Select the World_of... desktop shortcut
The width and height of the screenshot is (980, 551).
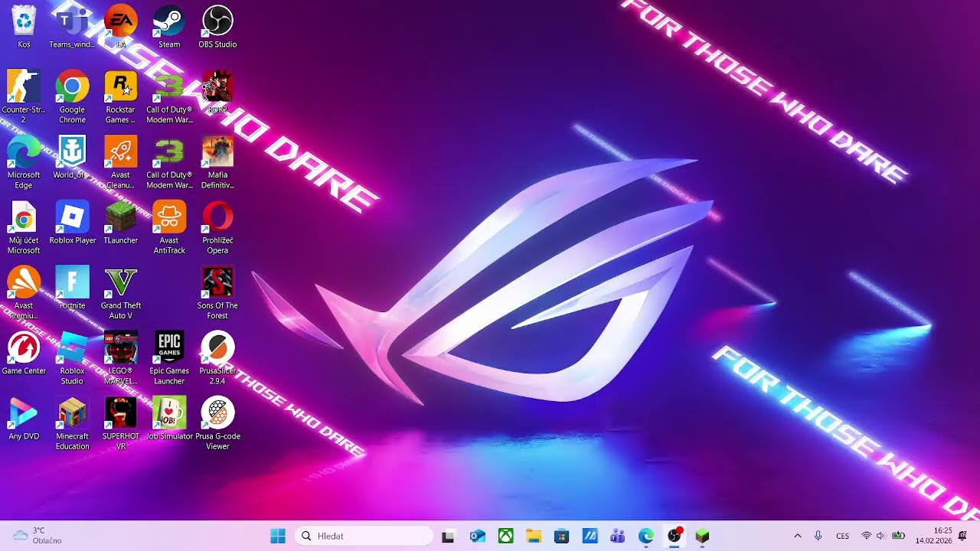[x=72, y=158]
